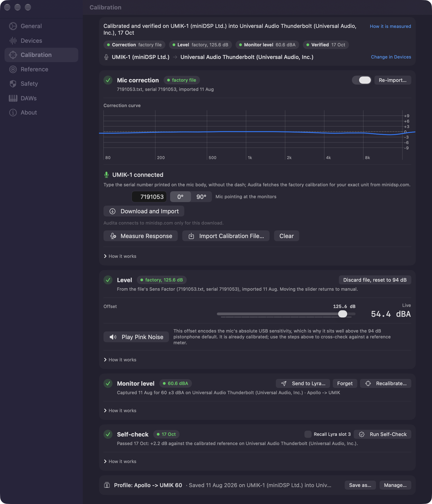Click the Forget button

(345, 383)
